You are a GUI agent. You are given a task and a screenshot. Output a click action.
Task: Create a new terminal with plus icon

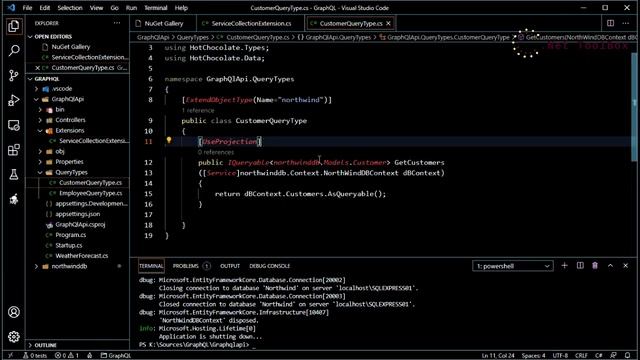coord(564,266)
